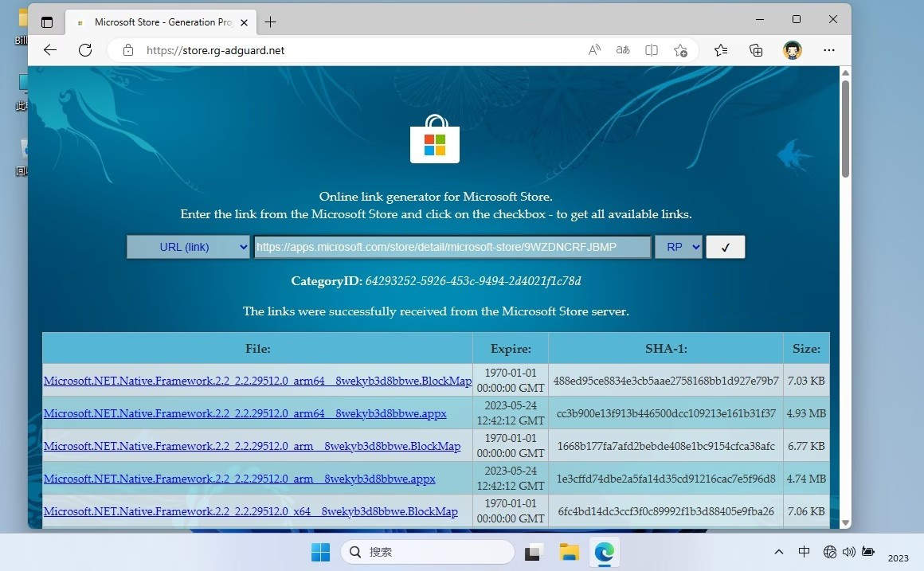Open Favorites from the toolbar star icon
The height and width of the screenshot is (571, 924).
pyautogui.click(x=721, y=49)
